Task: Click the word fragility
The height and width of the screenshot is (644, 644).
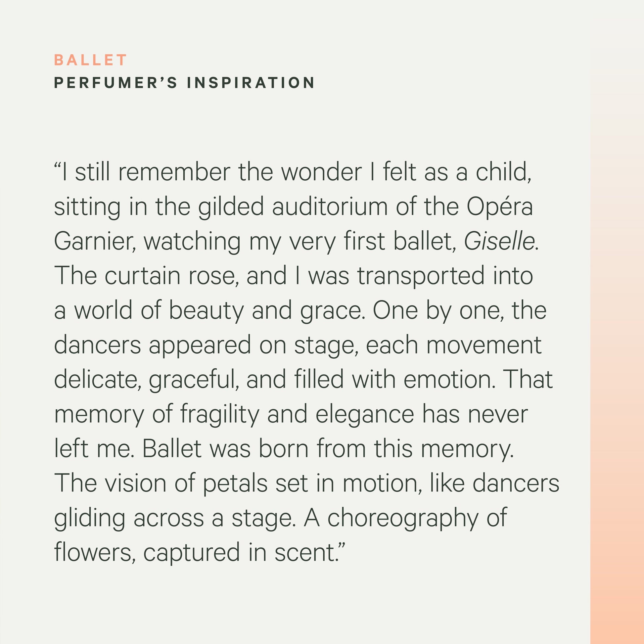Action: 220,415
